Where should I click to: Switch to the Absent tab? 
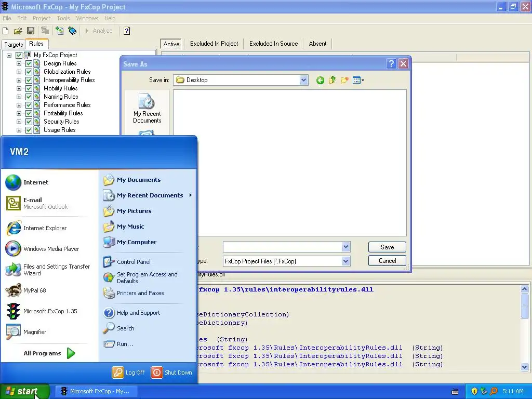click(x=317, y=44)
